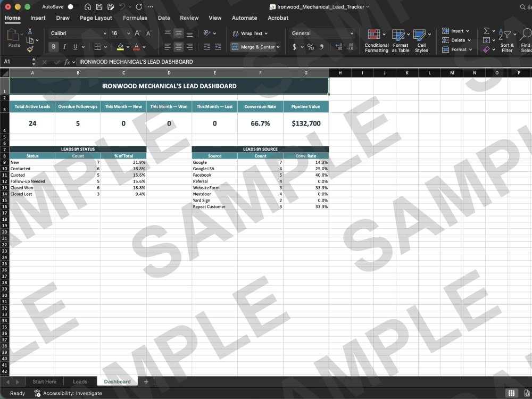
Task: Expand the Format cells dropdown arrow
Action: pyautogui.click(x=471, y=49)
